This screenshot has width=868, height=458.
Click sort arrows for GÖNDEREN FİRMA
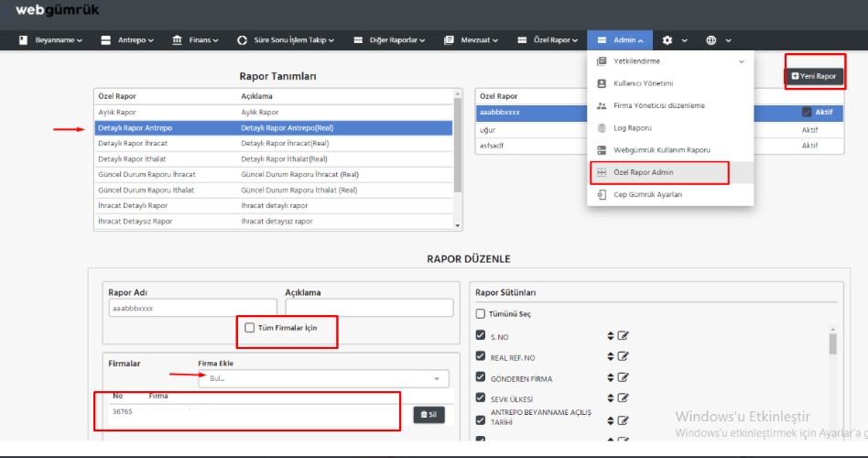click(x=610, y=377)
